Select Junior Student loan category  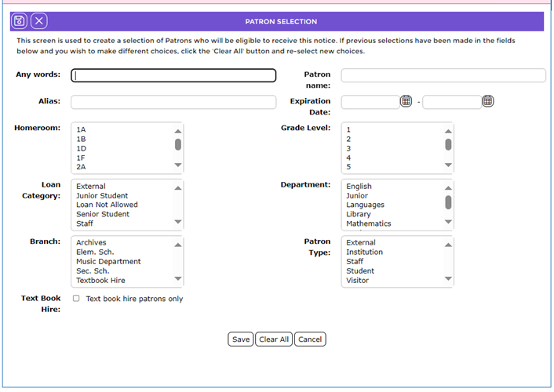[102, 196]
